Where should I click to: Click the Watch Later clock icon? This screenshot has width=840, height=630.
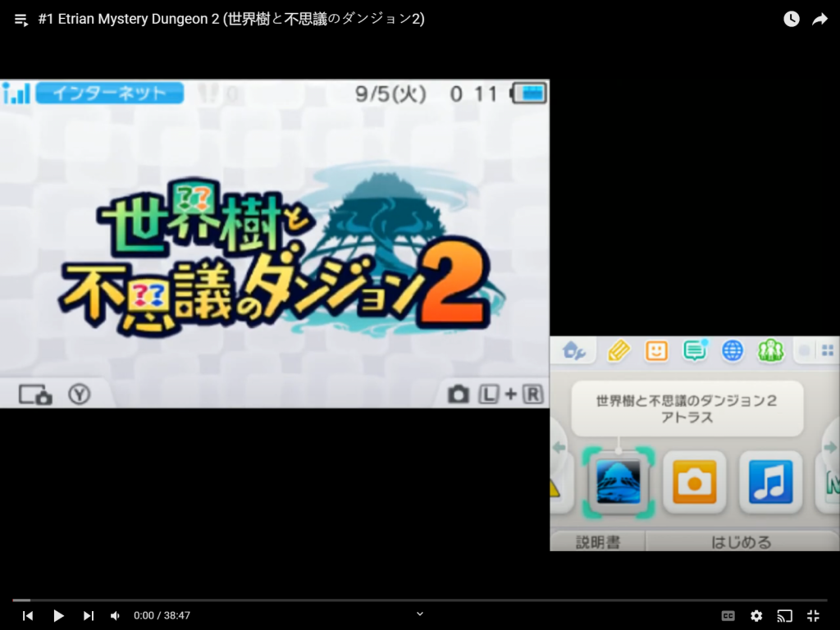click(792, 19)
